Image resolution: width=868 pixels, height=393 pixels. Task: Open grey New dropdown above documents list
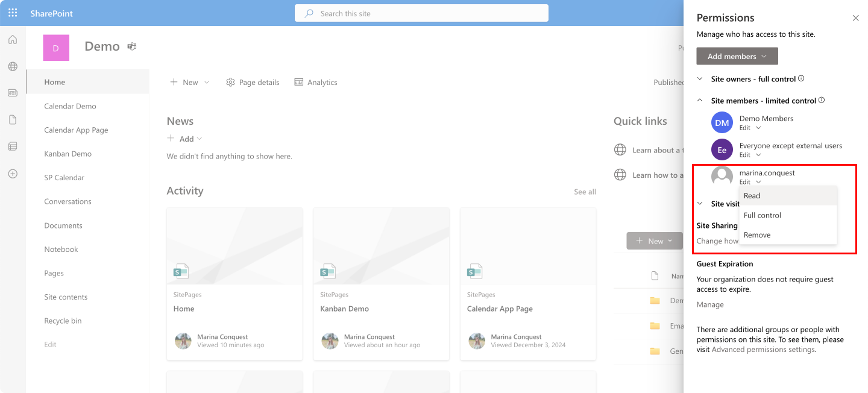point(655,241)
